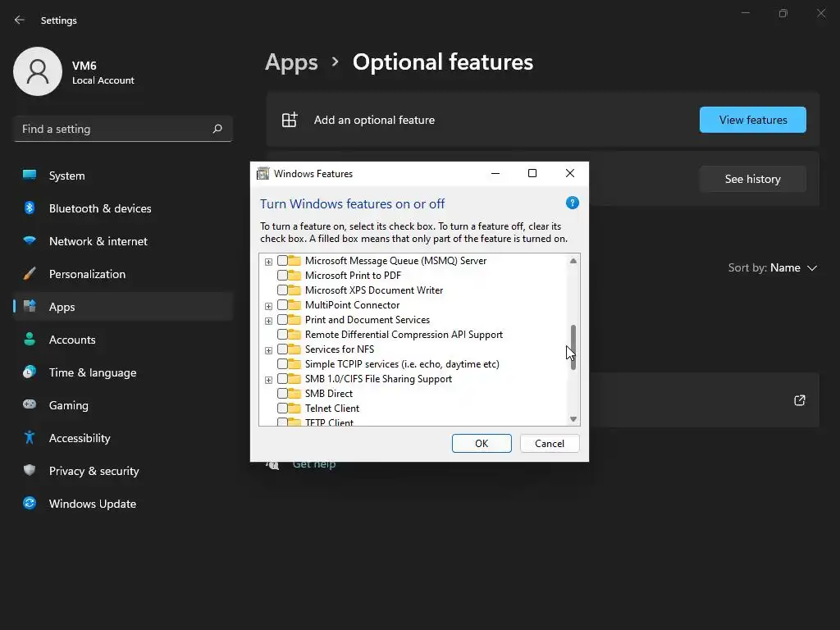Click the Accessibility sidebar icon
This screenshot has width=840, height=630.
[30, 438]
